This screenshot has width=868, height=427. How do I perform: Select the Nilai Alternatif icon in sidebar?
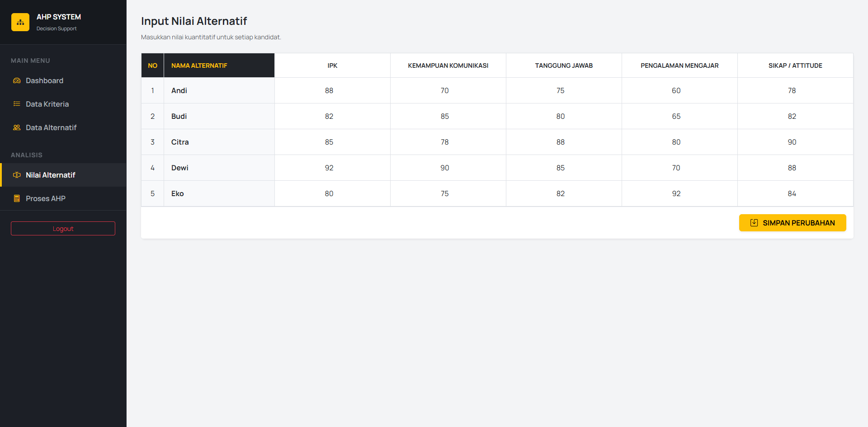[x=17, y=175]
